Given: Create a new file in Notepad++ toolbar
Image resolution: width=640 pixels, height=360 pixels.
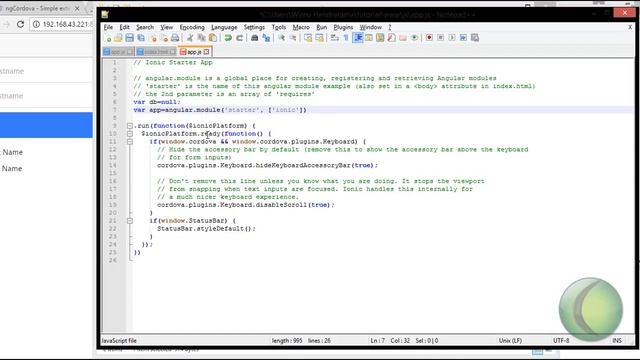Looking at the screenshot, I should click(x=108, y=38).
